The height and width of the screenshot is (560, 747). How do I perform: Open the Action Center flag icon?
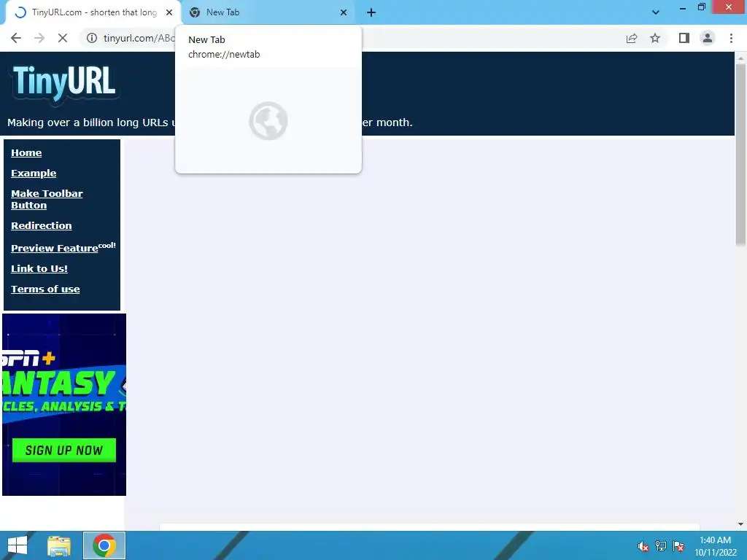tap(678, 546)
